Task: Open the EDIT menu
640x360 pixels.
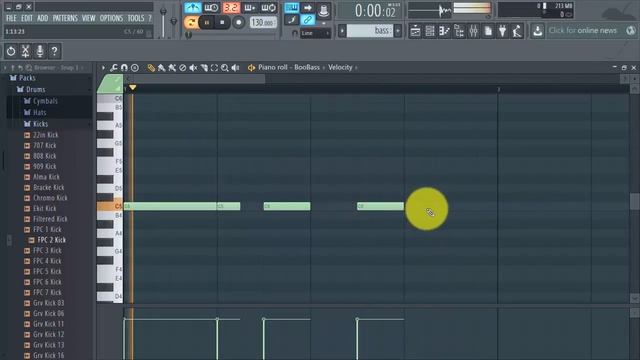Action: [x=27, y=18]
